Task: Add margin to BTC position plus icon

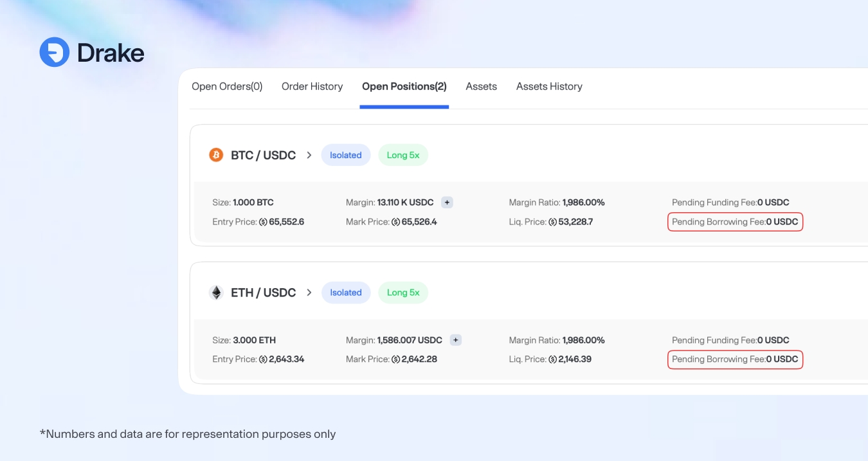Action: tap(447, 203)
